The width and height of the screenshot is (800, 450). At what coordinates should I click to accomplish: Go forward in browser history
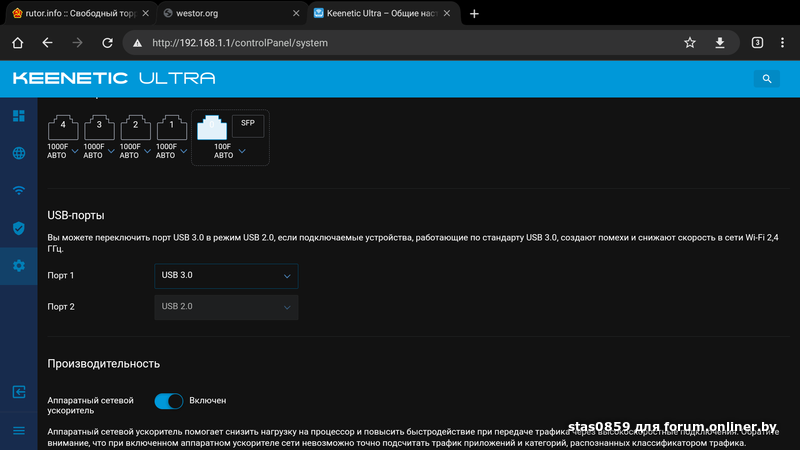[x=78, y=43]
